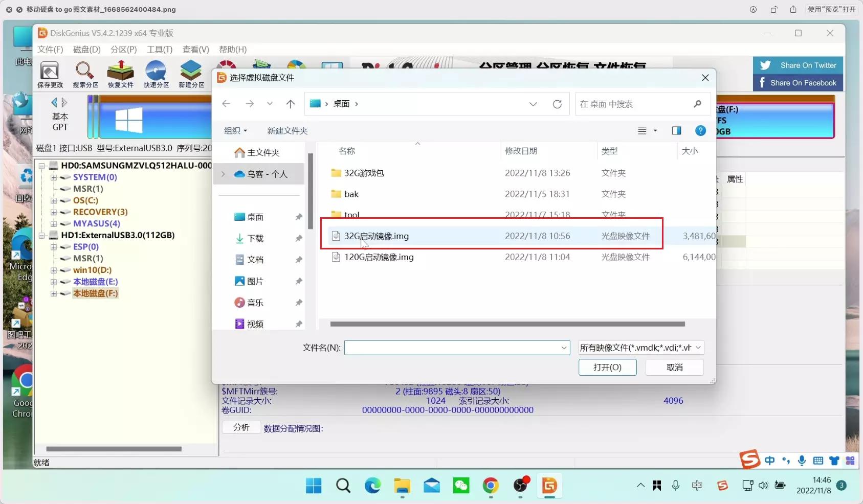Expand the SYSTEM(0) partition node
Image resolution: width=863 pixels, height=504 pixels.
(54, 177)
